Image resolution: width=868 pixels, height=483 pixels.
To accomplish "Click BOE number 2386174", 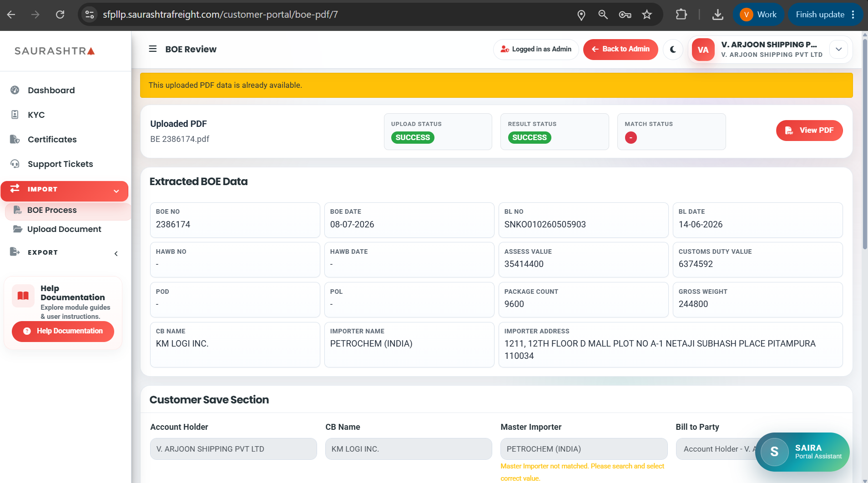I will 173,224.
